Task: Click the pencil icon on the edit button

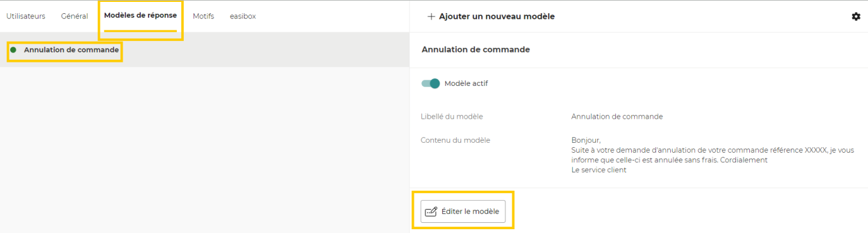Action: click(x=431, y=212)
